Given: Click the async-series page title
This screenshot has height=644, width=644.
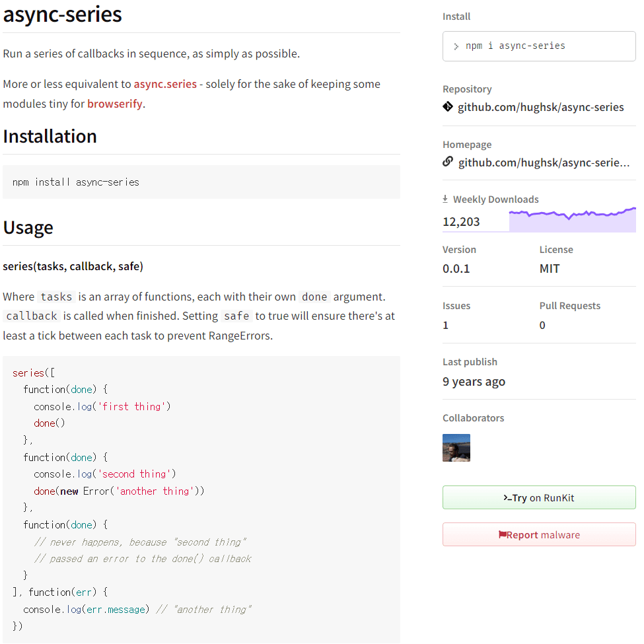Looking at the screenshot, I should [62, 14].
